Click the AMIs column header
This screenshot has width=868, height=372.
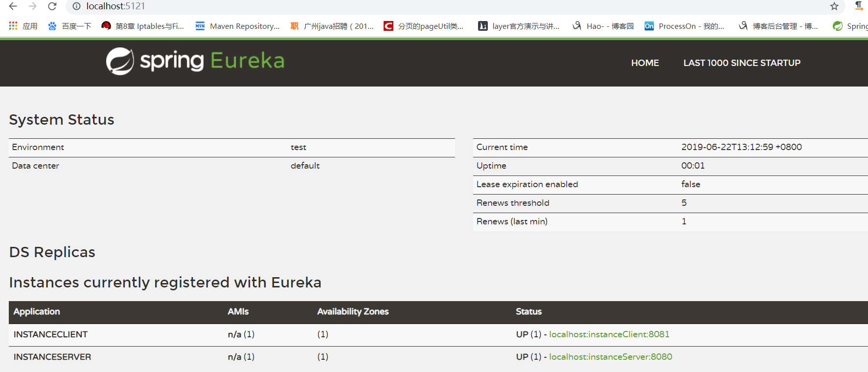[x=238, y=312]
